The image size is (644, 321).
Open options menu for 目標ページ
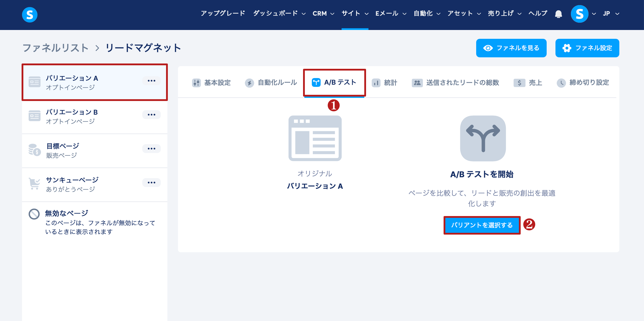tap(151, 149)
